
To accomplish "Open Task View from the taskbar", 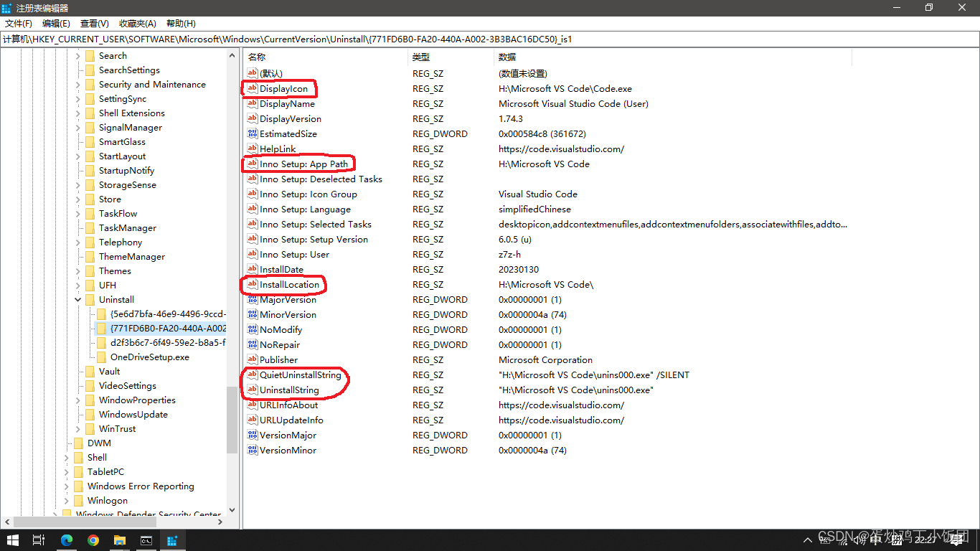I will click(x=39, y=540).
